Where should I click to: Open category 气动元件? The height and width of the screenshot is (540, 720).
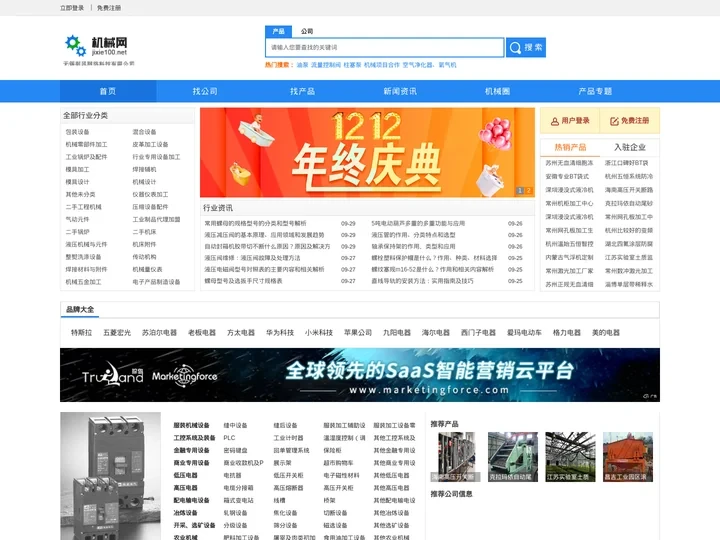point(77,219)
